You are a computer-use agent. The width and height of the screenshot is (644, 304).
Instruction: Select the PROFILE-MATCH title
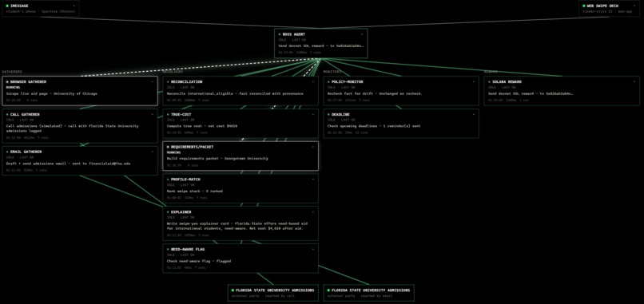click(x=185, y=180)
